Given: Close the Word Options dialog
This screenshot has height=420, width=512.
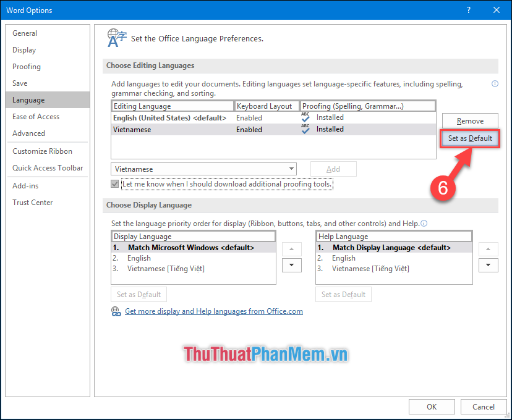Looking at the screenshot, I should click(497, 10).
